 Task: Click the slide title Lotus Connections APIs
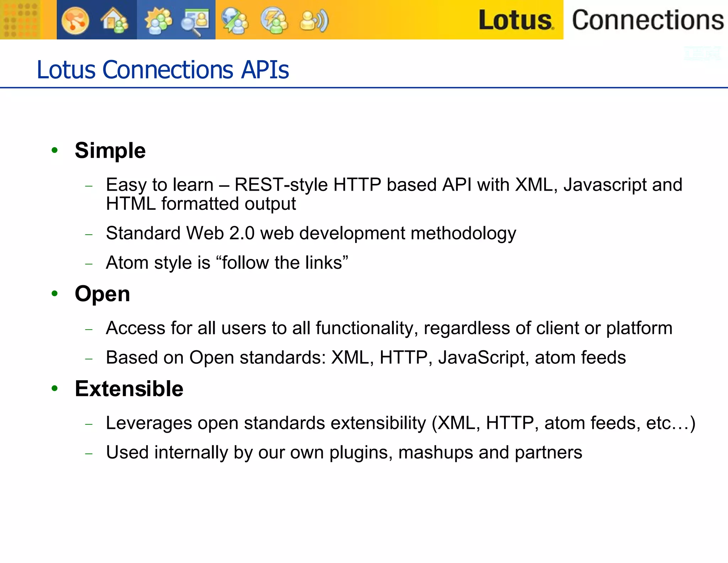tap(163, 69)
